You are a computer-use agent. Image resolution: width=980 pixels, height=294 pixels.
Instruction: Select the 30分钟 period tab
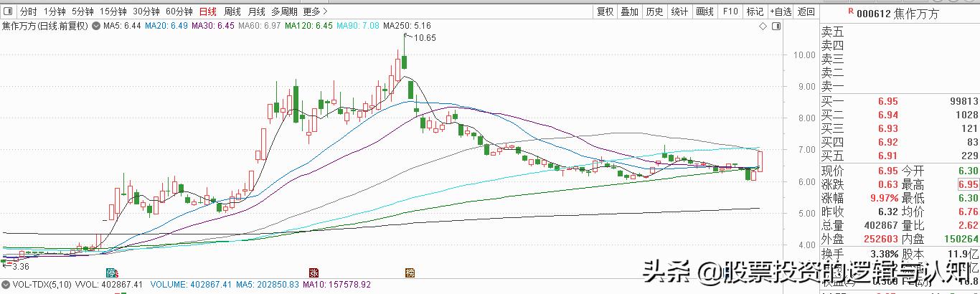(x=146, y=11)
